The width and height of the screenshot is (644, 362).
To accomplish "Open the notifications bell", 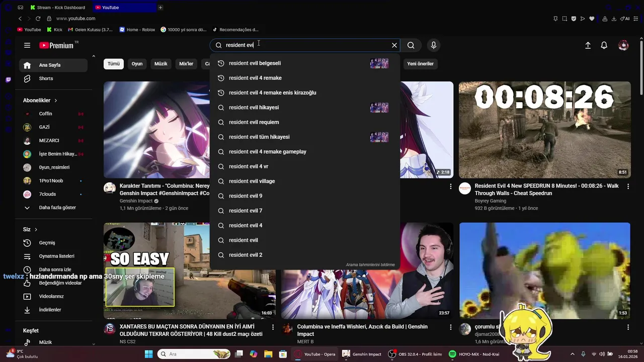I will tap(604, 45).
